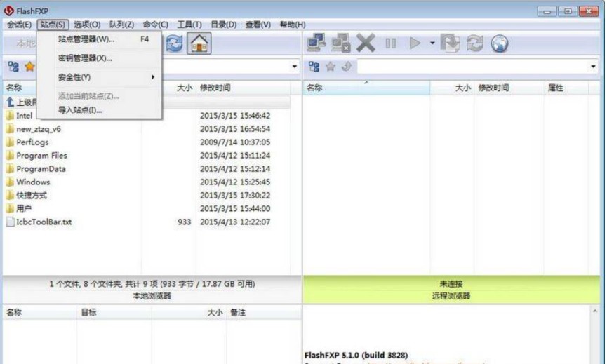Open the 查看(V) menu
This screenshot has width=607, height=364.
click(258, 25)
